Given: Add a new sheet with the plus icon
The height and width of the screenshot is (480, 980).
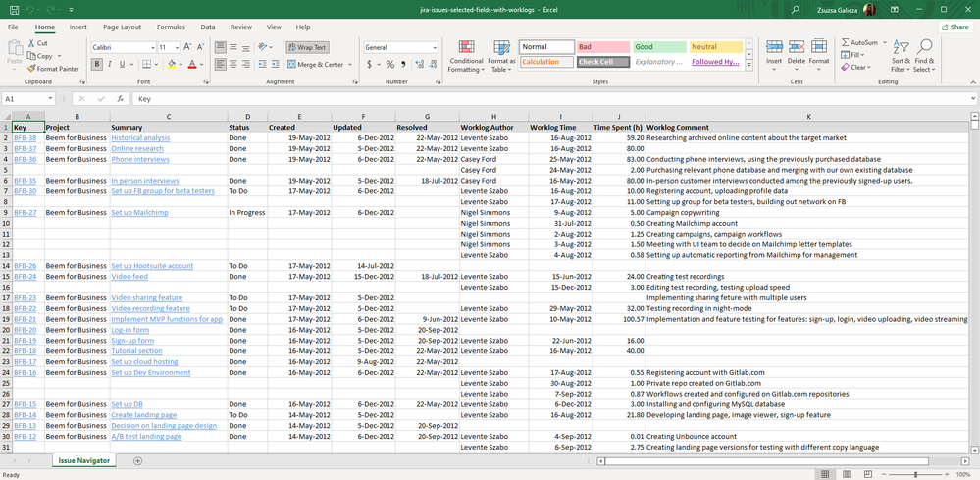Looking at the screenshot, I should point(137,460).
